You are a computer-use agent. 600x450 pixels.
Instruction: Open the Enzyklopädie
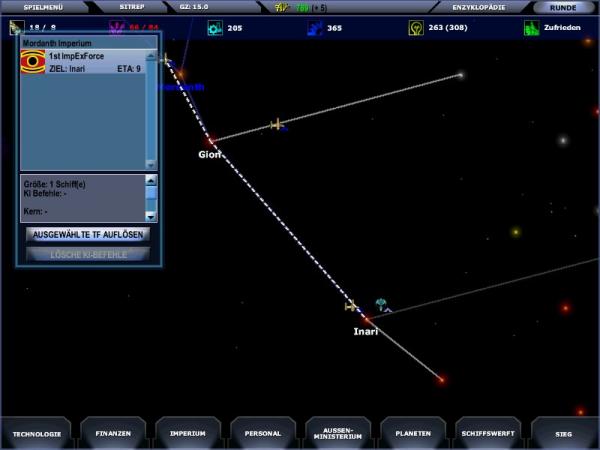coord(478,7)
